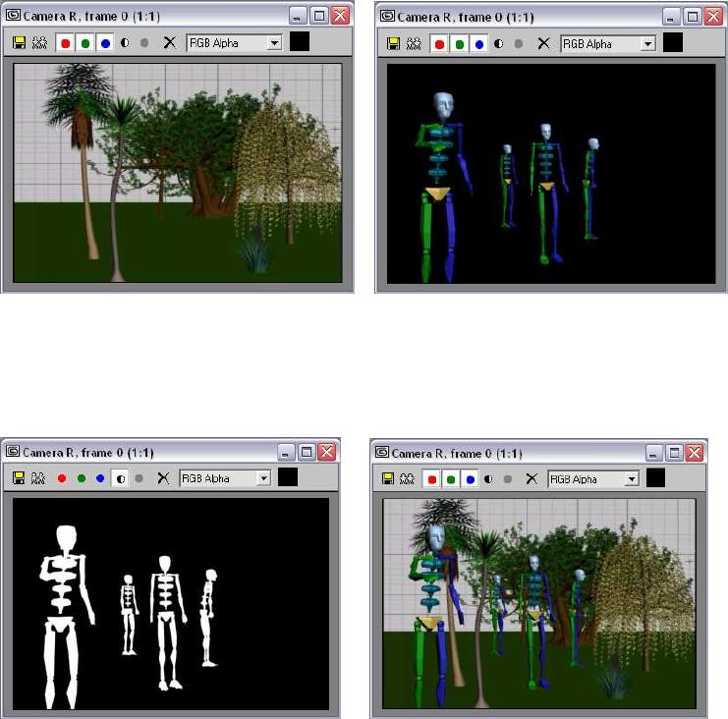Toggle green channel in trees-only render window
The height and width of the screenshot is (719, 728).
pos(84,43)
